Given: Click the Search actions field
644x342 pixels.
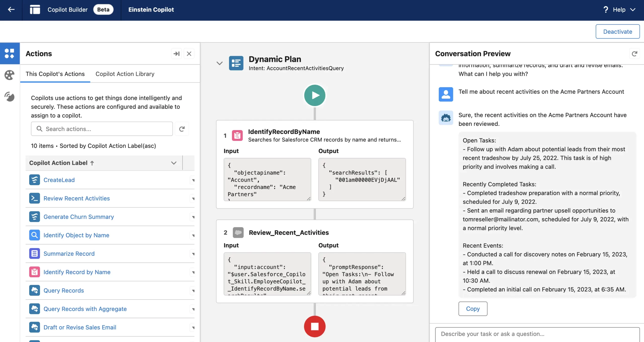Looking at the screenshot, I should (102, 129).
